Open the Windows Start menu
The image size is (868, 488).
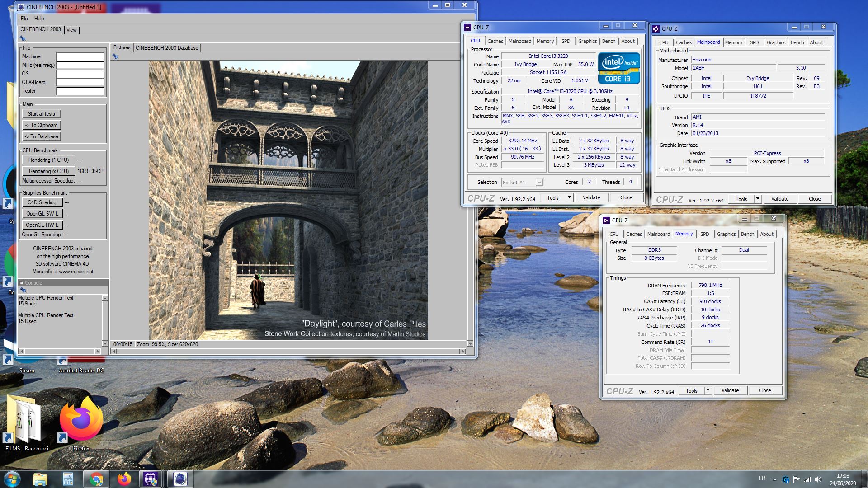point(12,479)
